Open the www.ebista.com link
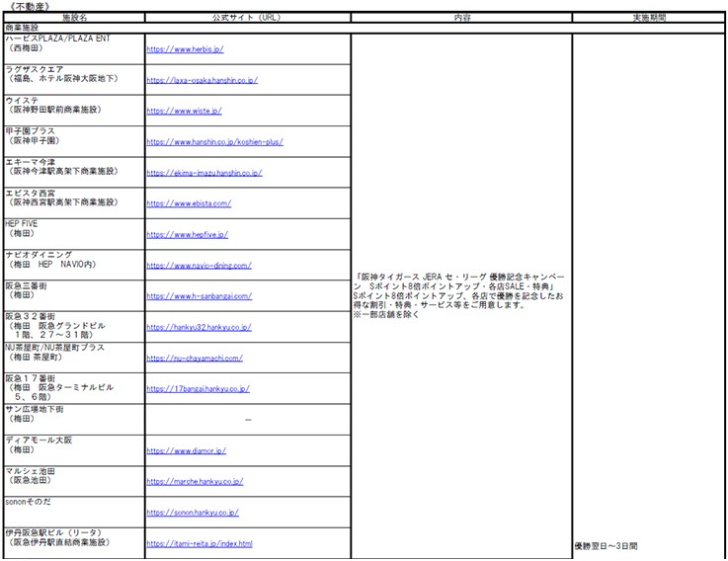728x561 pixels. tap(189, 203)
